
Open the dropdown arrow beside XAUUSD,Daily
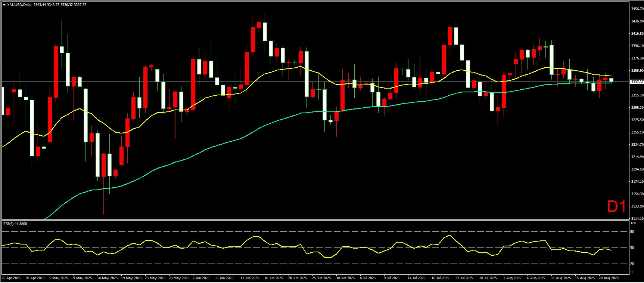point(4,5)
